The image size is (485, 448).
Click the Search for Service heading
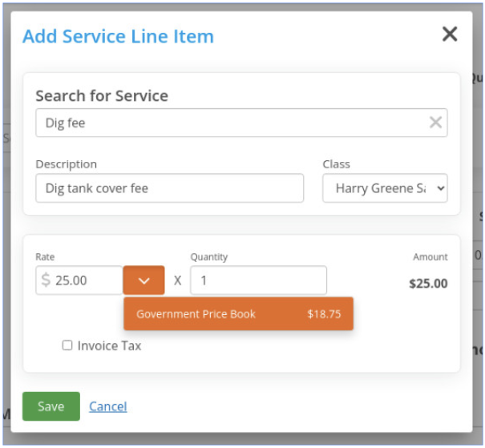coord(102,95)
